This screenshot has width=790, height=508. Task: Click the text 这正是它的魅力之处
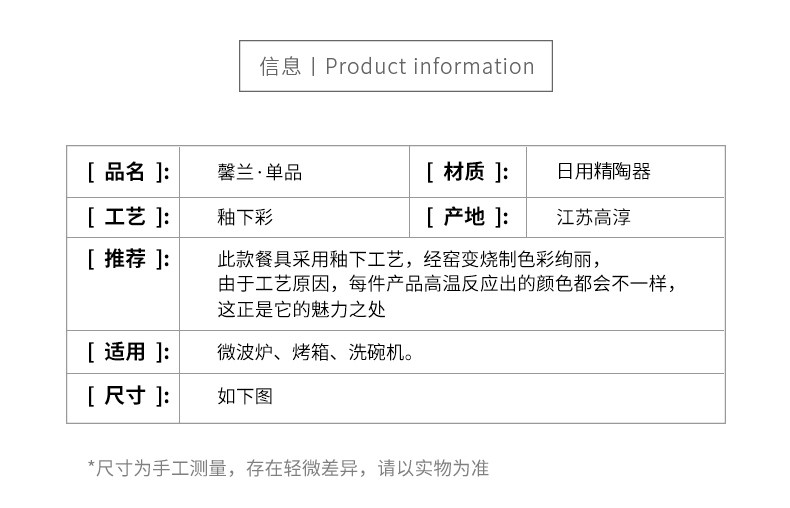(x=302, y=309)
